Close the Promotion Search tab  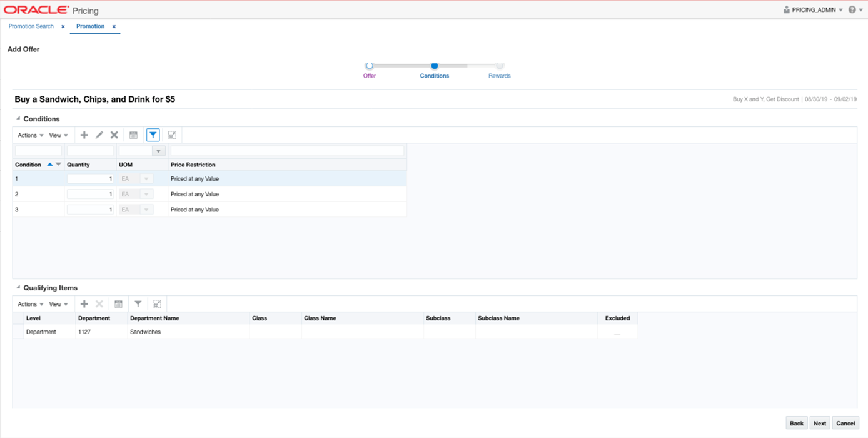[x=63, y=27]
